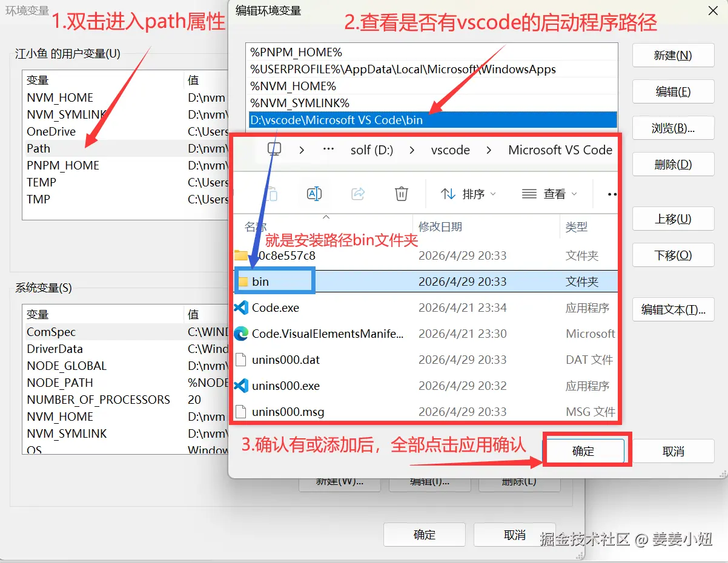
Task: Go to vscode folder in breadcrumb
Action: pyautogui.click(x=451, y=150)
